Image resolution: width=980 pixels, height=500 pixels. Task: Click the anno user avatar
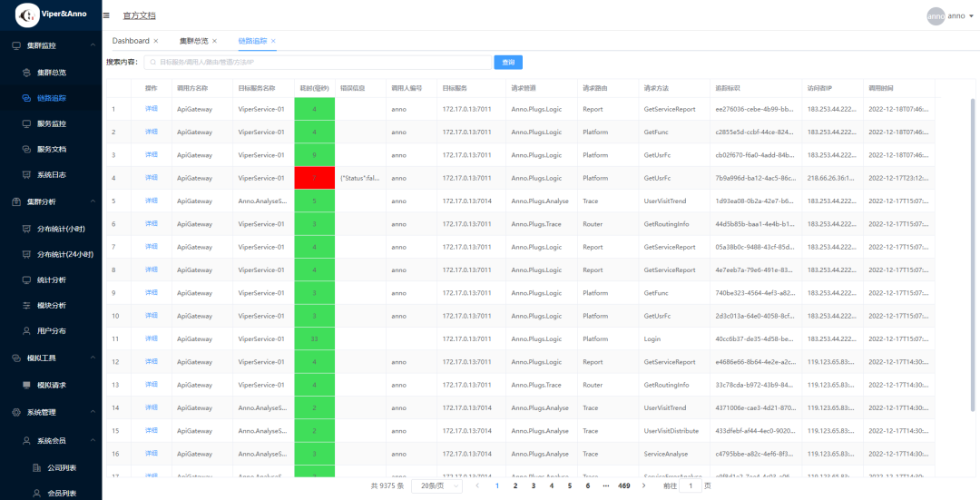tap(936, 16)
